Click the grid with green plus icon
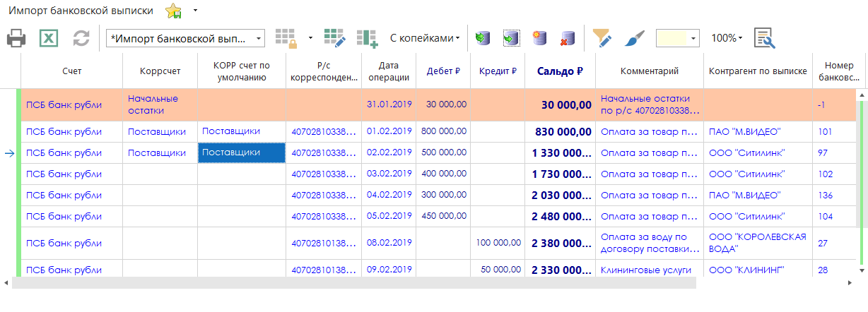This screenshot has height=312, width=868. point(368,38)
